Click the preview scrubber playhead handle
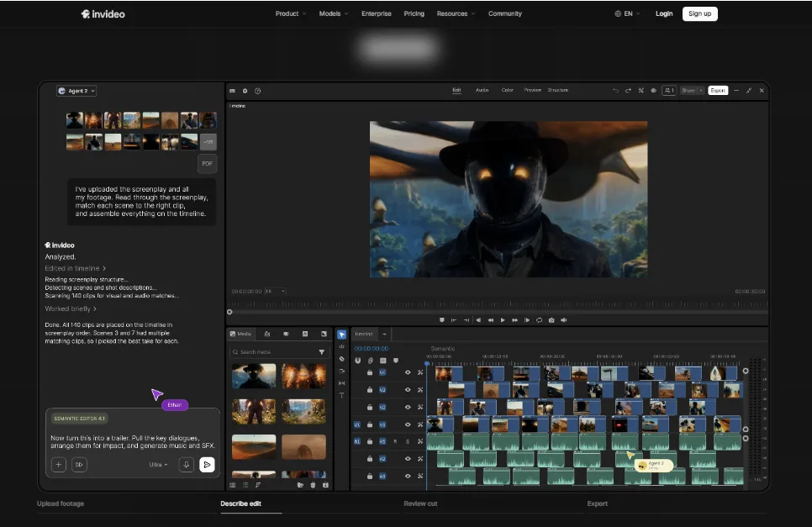The height and width of the screenshot is (527, 812). pyautogui.click(x=229, y=312)
